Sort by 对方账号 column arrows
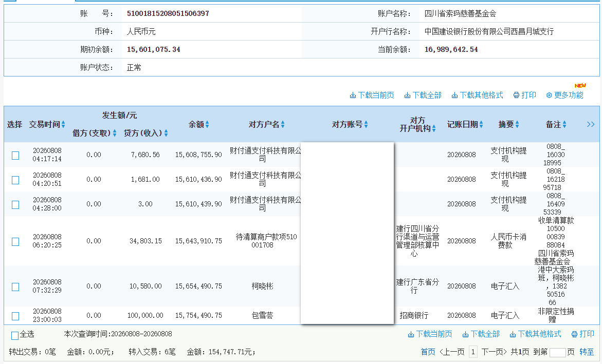Image resolution: width=602 pixels, height=364 pixels. coord(366,124)
